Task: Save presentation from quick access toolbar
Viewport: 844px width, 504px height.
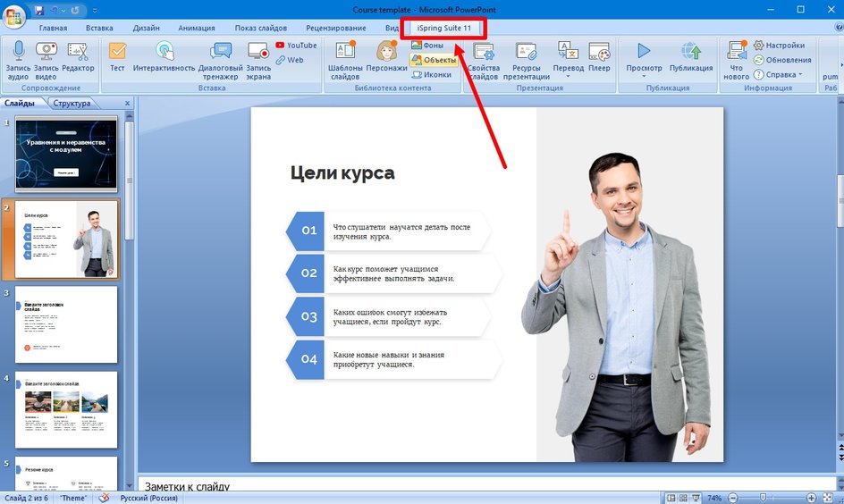Action: click(x=38, y=10)
